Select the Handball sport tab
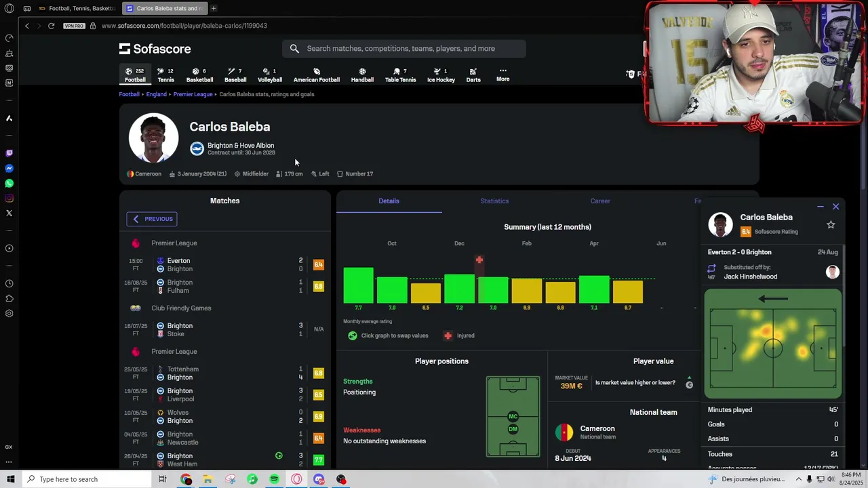The width and height of the screenshot is (868, 488). (362, 75)
